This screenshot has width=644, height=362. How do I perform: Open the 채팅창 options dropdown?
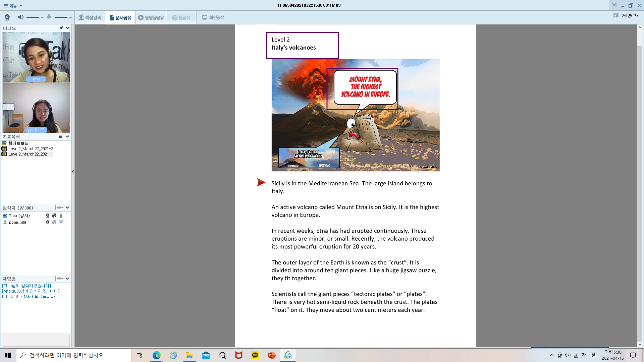(x=60, y=279)
